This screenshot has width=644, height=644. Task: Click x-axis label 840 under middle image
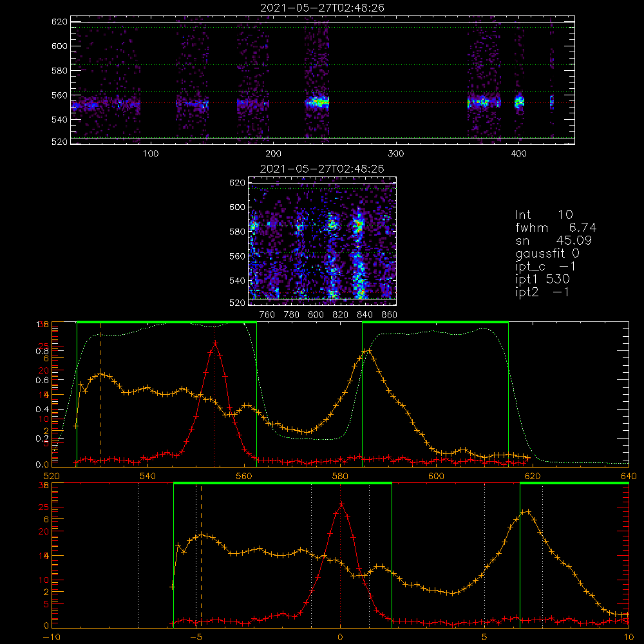click(365, 315)
